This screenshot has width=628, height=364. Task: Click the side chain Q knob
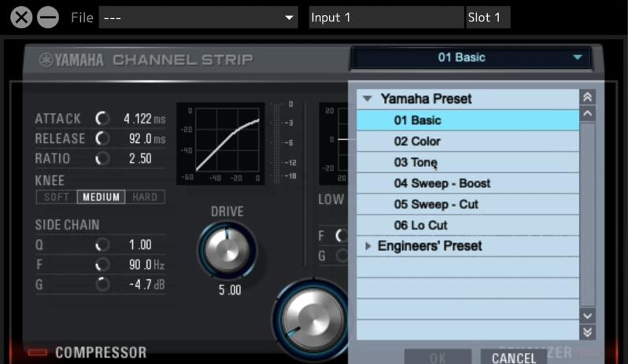[x=102, y=245]
